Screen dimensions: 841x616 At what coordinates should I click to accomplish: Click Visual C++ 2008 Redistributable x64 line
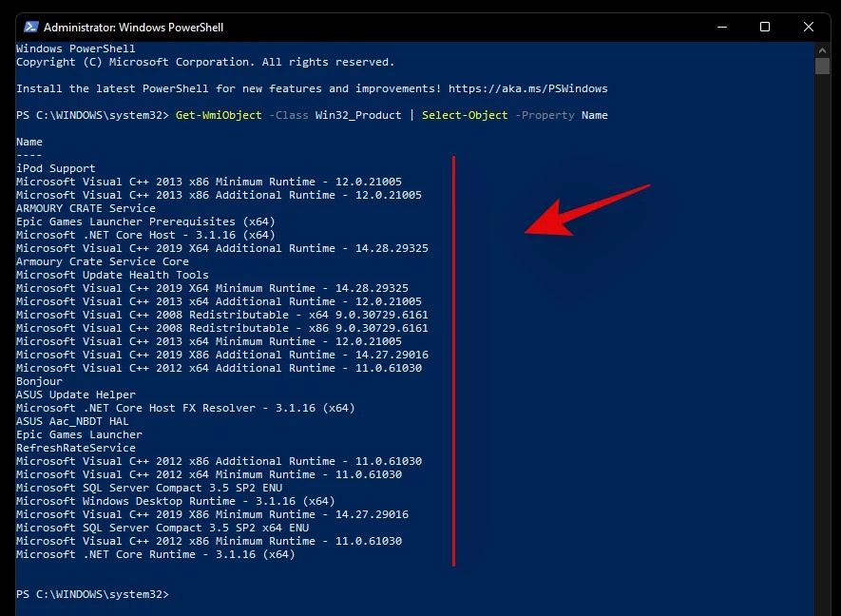click(222, 315)
